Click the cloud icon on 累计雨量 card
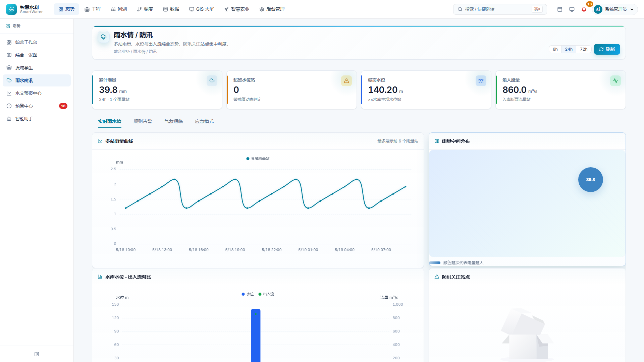 (x=212, y=81)
